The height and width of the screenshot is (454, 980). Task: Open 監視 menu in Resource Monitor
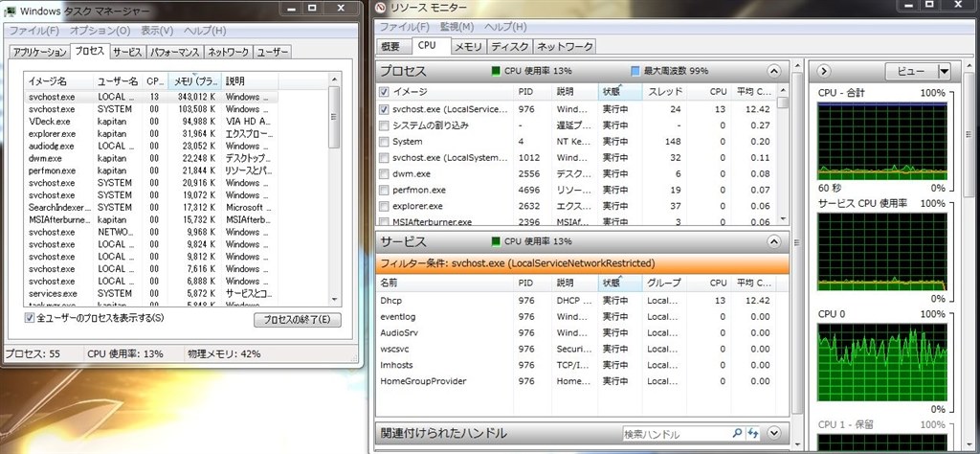pyautogui.click(x=457, y=27)
